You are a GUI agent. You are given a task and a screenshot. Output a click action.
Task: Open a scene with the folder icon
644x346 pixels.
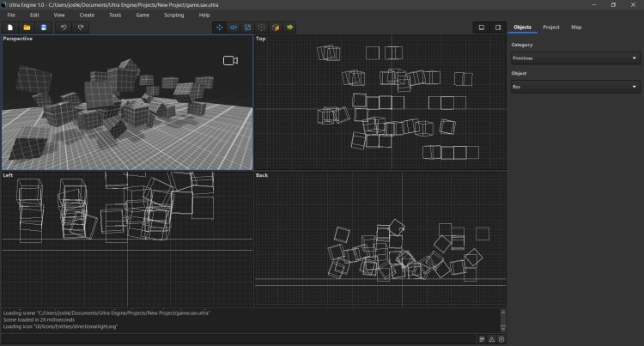click(x=27, y=27)
